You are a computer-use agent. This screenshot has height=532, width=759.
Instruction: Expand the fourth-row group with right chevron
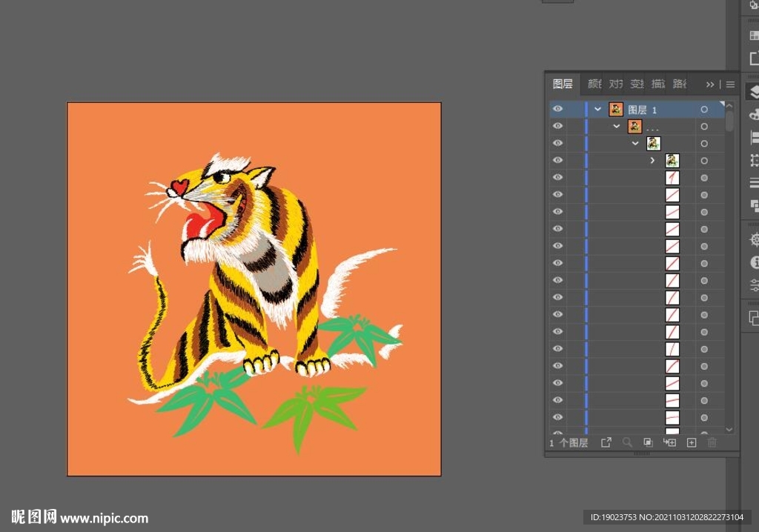[x=652, y=160]
